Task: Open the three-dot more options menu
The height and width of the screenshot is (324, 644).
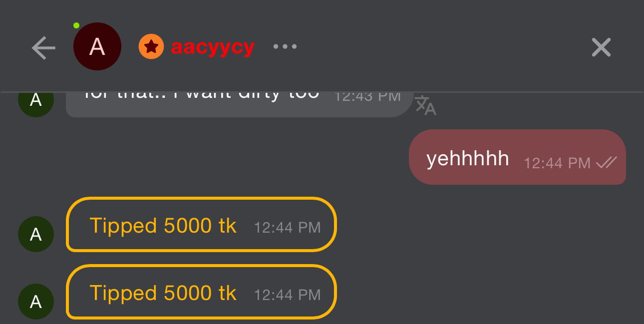Action: tap(285, 47)
